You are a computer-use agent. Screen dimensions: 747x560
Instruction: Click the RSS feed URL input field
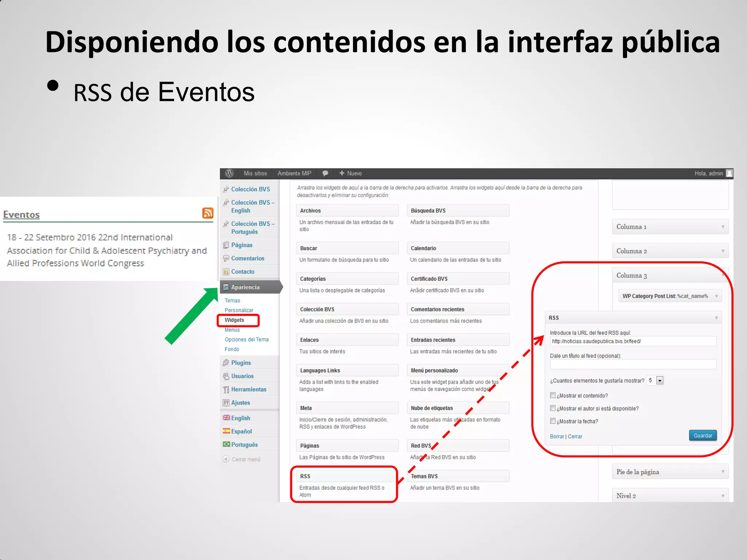633,341
